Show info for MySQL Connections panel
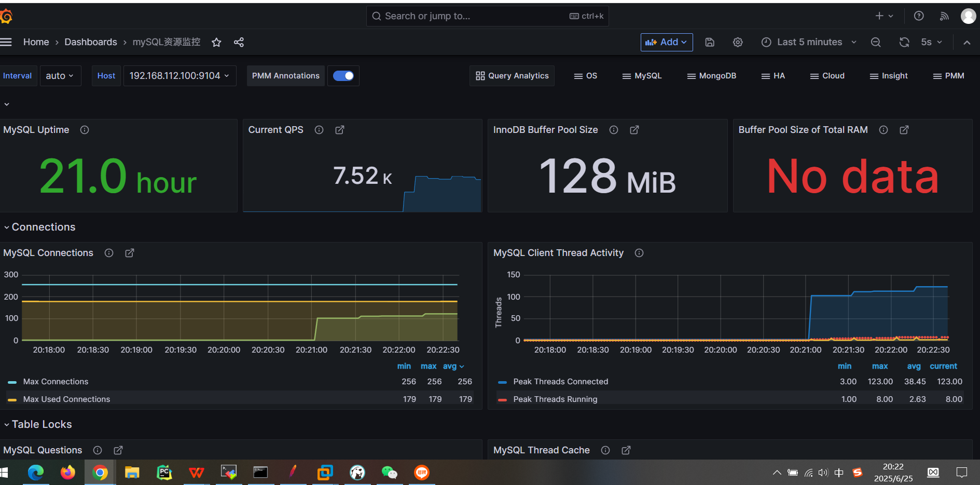The image size is (980, 485). [109, 253]
